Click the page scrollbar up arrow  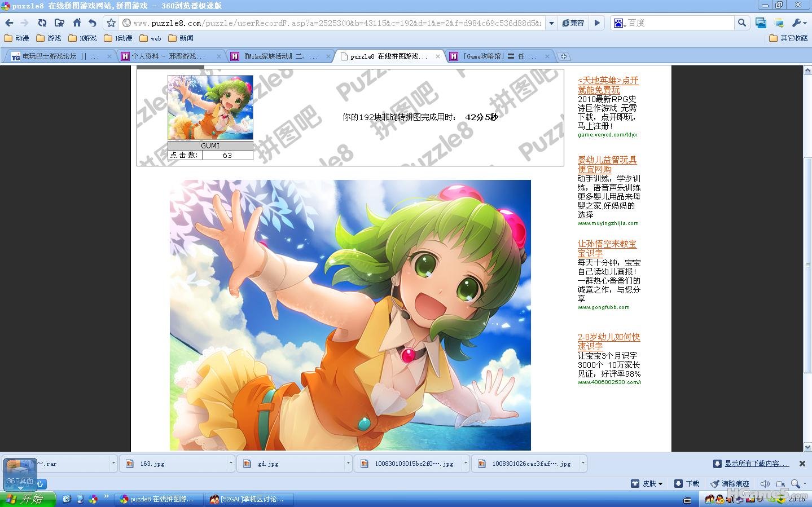pyautogui.click(x=807, y=70)
